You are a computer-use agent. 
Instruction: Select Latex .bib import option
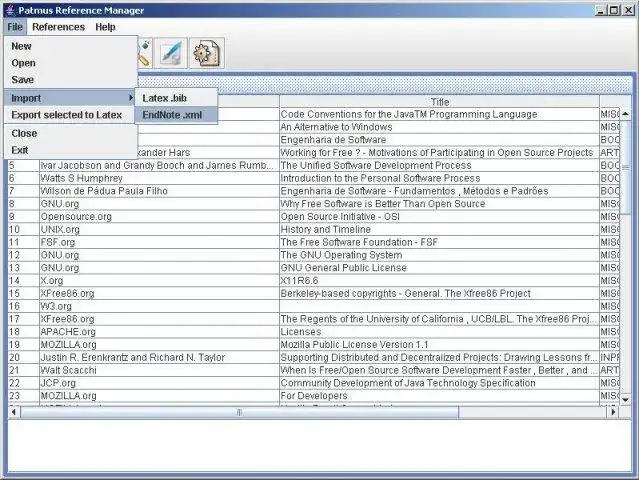[176, 98]
